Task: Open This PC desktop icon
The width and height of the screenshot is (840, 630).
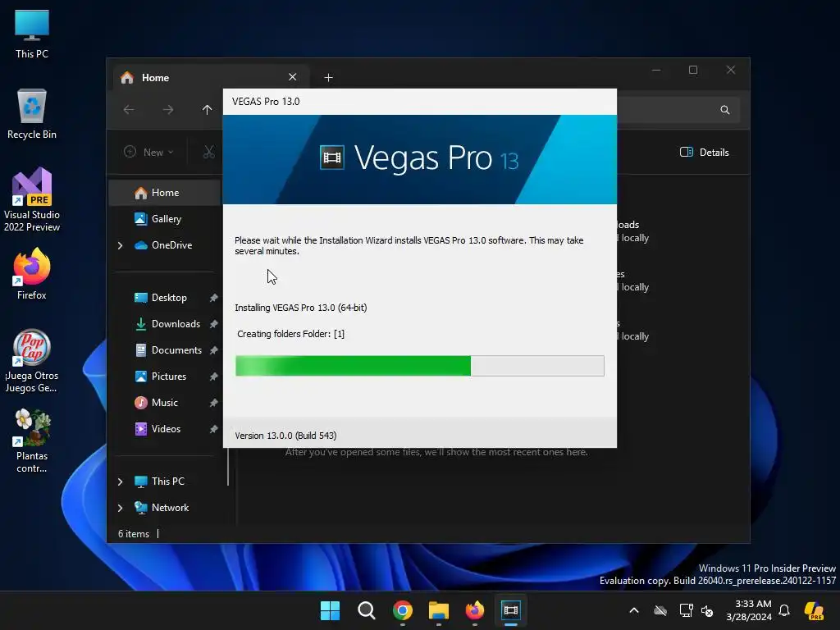Action: point(32,34)
